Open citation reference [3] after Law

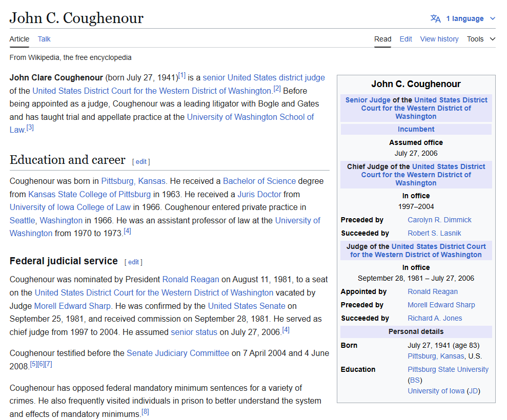coord(30,128)
